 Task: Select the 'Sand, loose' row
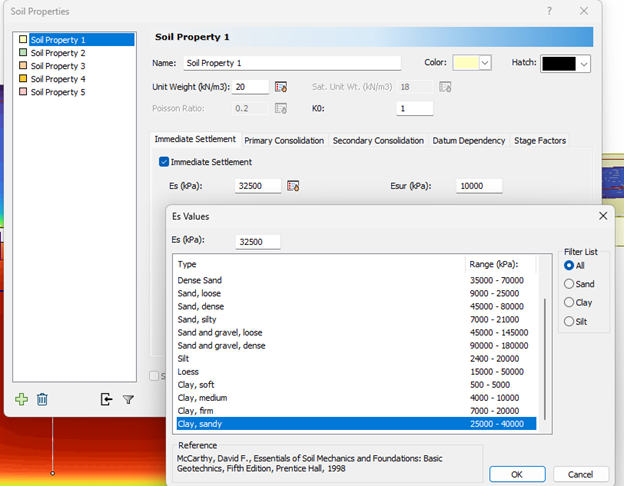tap(356, 293)
